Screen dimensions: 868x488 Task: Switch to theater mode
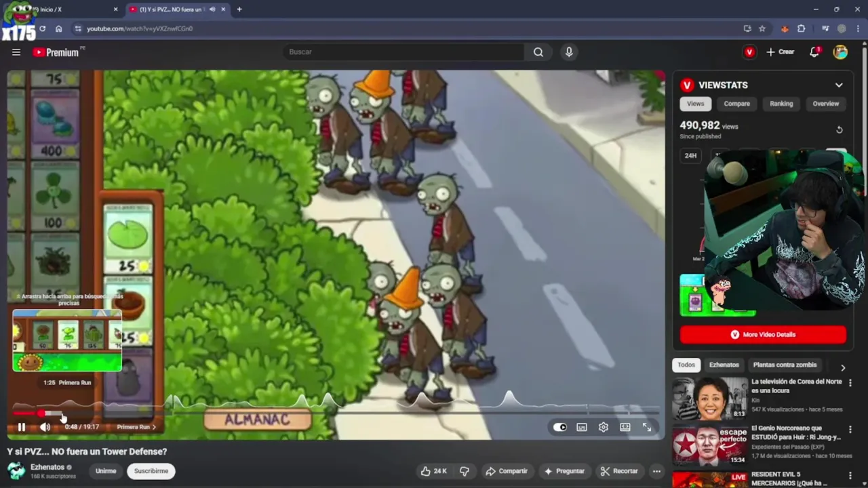[625, 427]
